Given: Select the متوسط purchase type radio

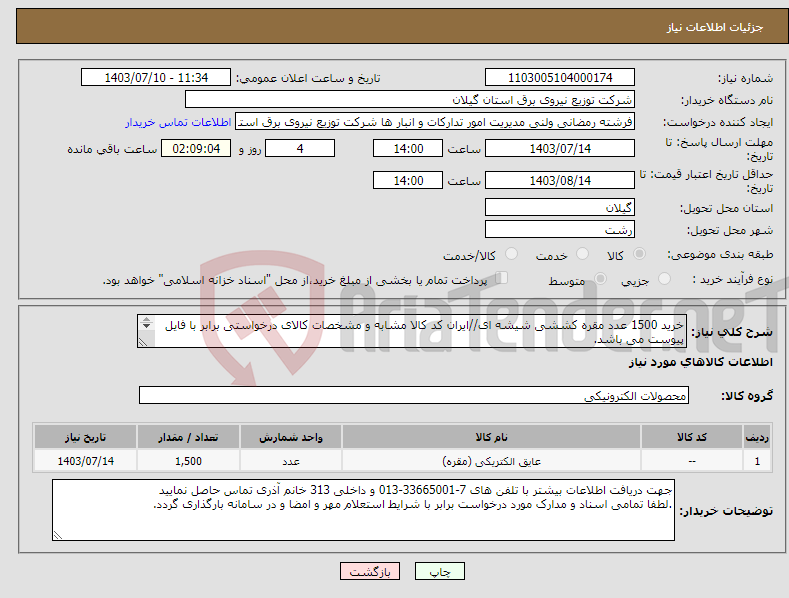Looking at the screenshot, I should click(x=600, y=279).
